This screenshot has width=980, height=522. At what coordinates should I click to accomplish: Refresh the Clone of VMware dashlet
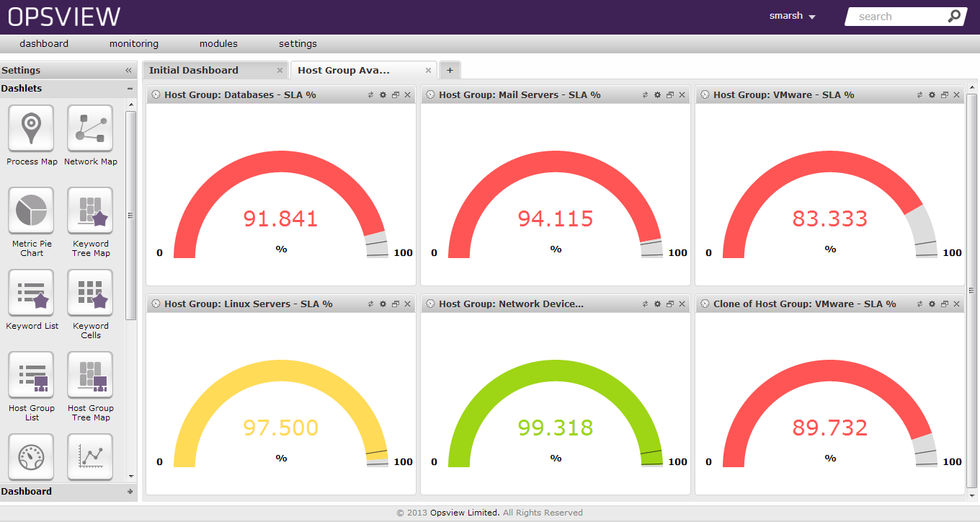pos(920,304)
